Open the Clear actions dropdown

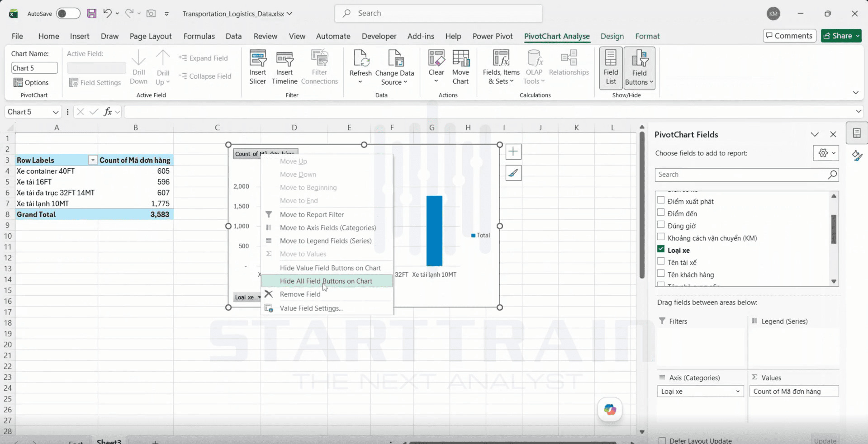click(x=436, y=81)
